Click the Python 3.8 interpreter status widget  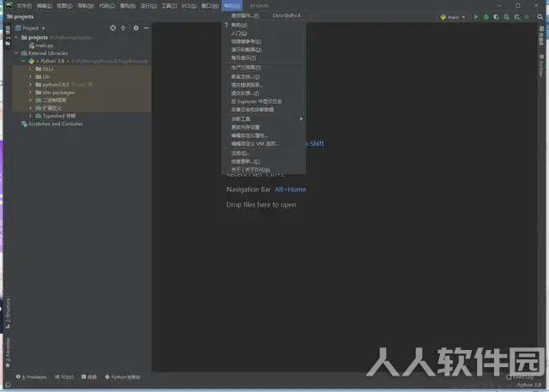tap(529, 385)
